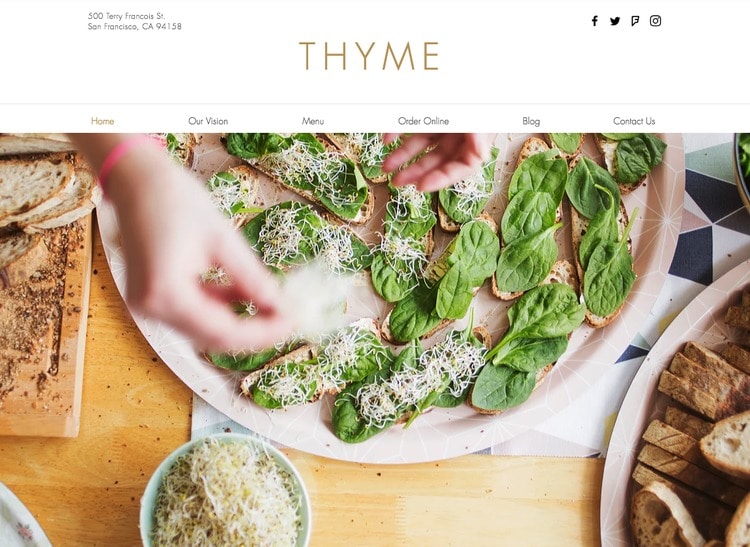
Task: Open the Facebook social icon
Action: click(594, 21)
